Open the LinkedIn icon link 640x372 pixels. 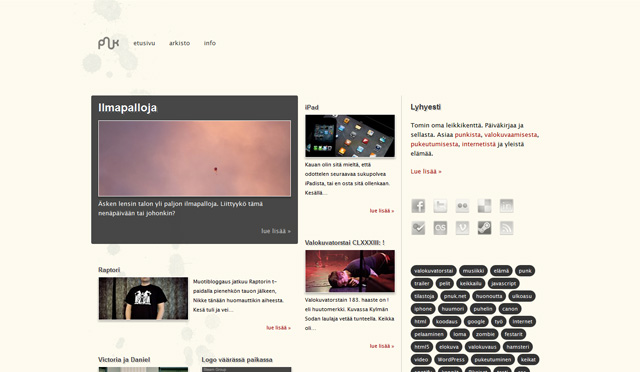pyautogui.click(x=506, y=206)
